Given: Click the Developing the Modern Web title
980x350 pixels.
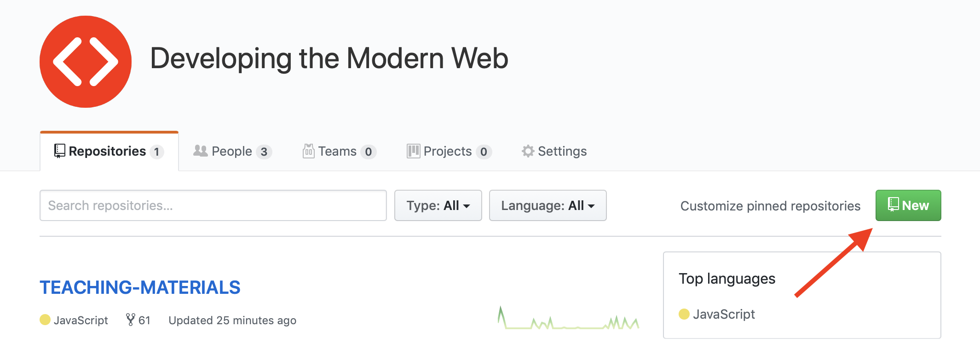Looking at the screenshot, I should [329, 58].
